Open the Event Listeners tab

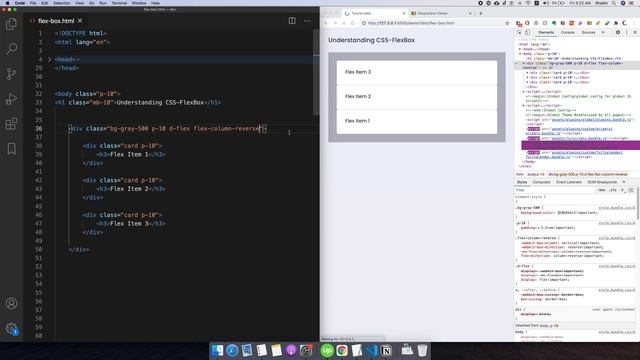click(x=569, y=182)
